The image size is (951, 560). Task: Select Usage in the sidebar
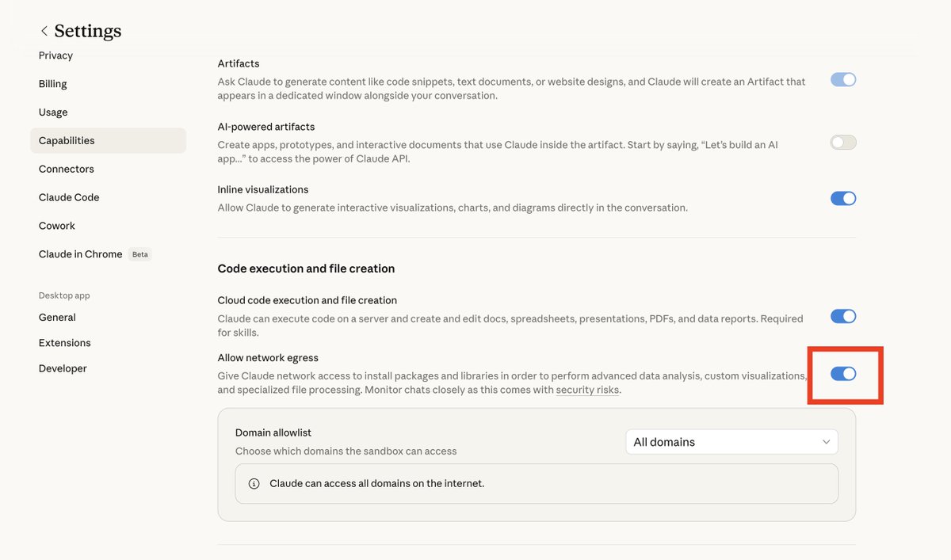point(53,112)
